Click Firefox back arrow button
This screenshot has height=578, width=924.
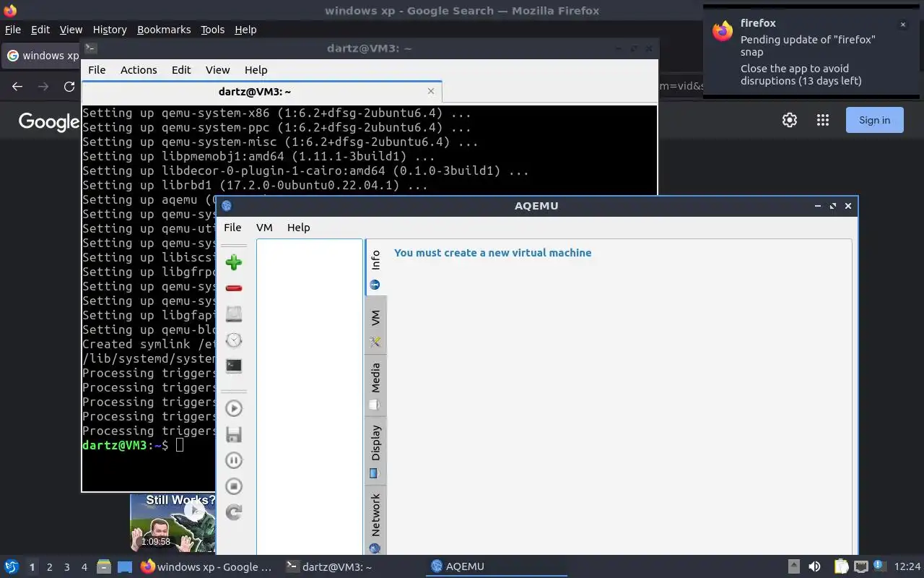(x=17, y=86)
